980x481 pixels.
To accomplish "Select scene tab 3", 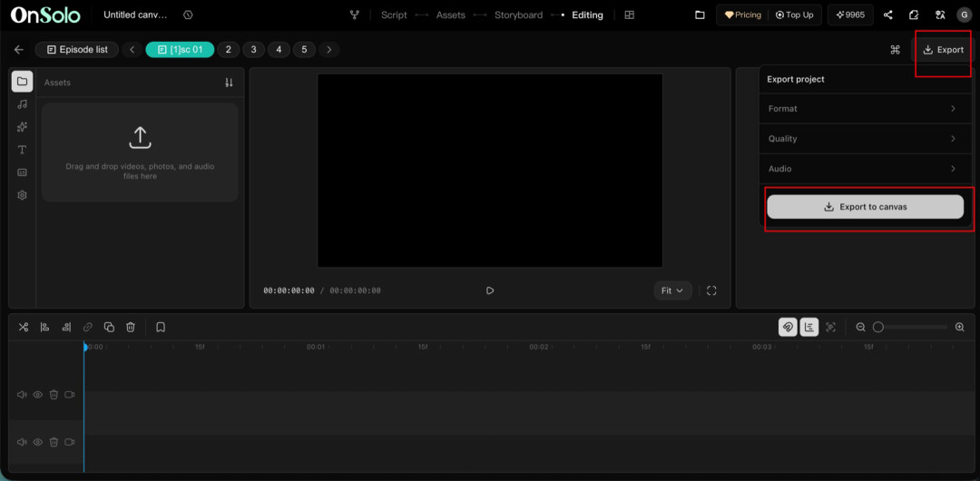I will click(254, 49).
